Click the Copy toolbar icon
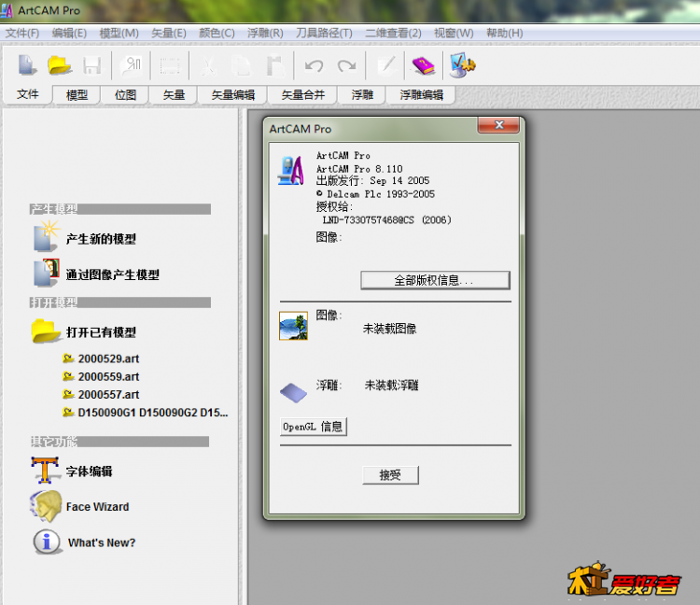This screenshot has width=700, height=605. 242,66
